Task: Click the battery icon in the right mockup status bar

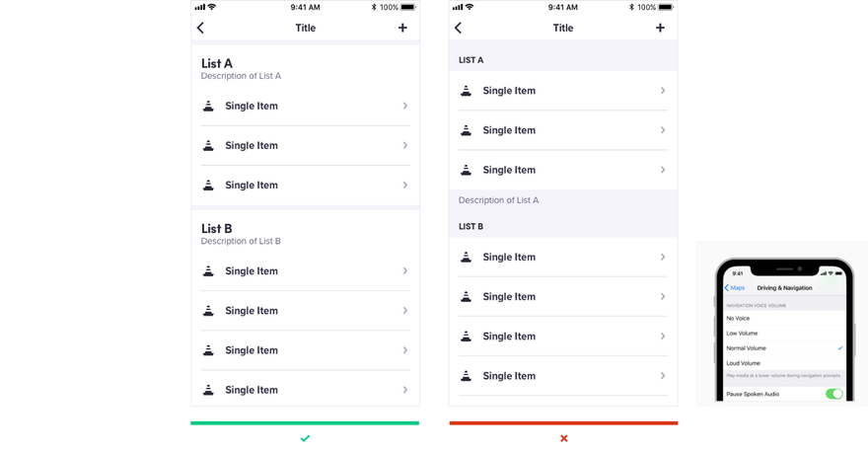Action: coord(666,7)
